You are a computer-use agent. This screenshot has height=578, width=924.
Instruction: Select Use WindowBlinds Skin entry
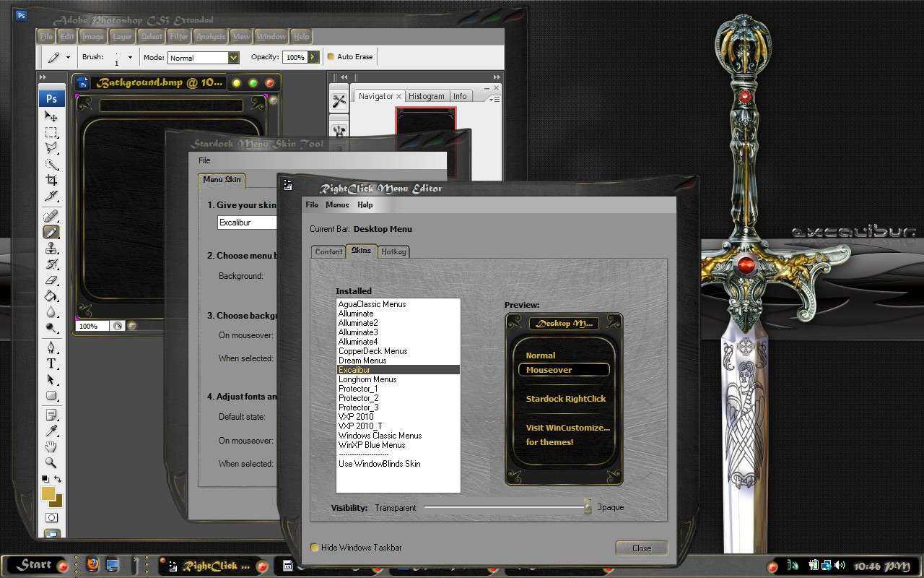click(398, 464)
